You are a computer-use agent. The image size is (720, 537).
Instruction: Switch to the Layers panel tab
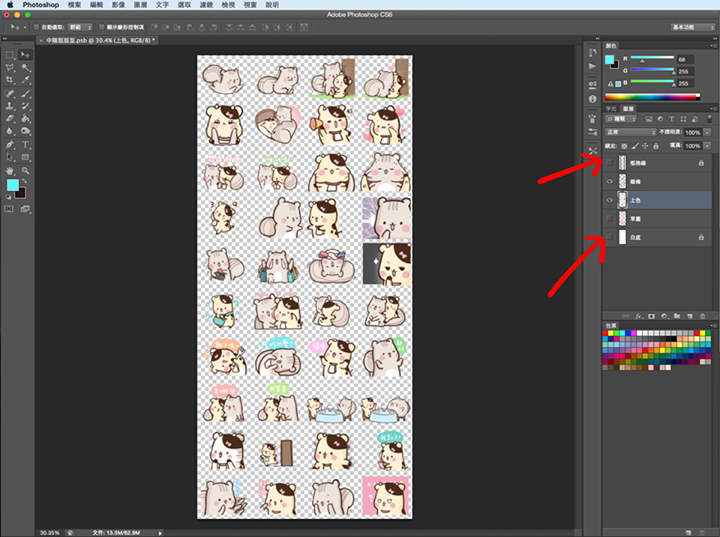pyautogui.click(x=628, y=108)
